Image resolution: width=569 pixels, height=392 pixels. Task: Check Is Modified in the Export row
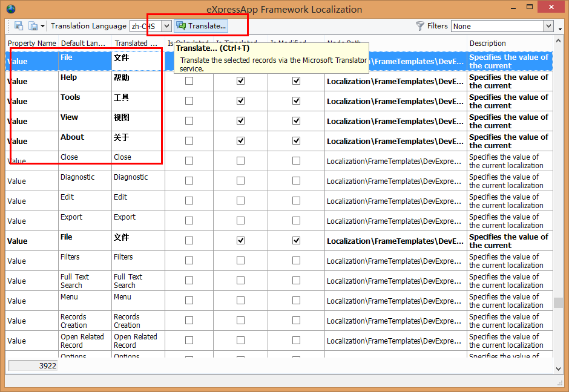click(x=297, y=220)
